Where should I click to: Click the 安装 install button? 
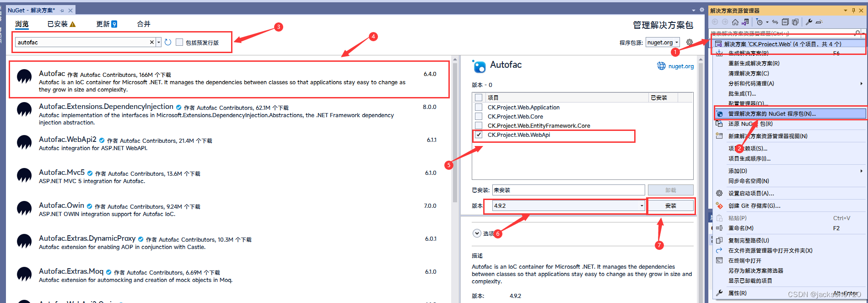(671, 206)
